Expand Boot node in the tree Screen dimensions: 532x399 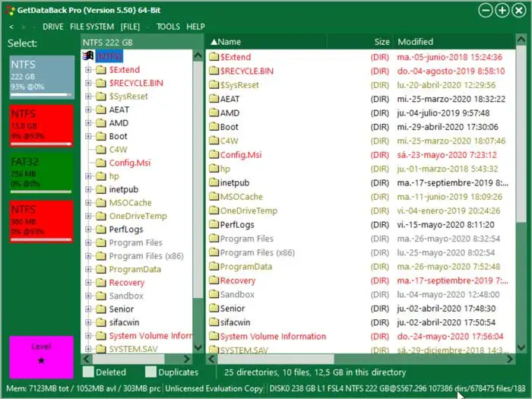tap(88, 136)
